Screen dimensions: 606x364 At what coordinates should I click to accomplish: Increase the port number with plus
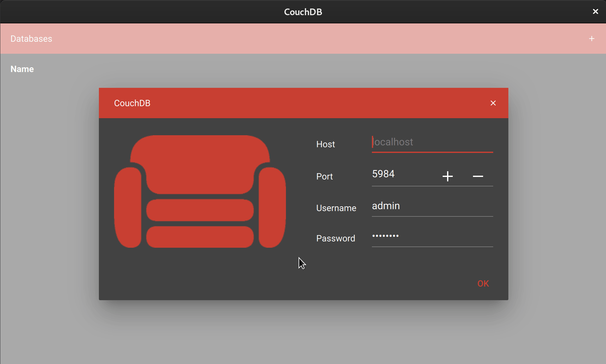coord(447,176)
